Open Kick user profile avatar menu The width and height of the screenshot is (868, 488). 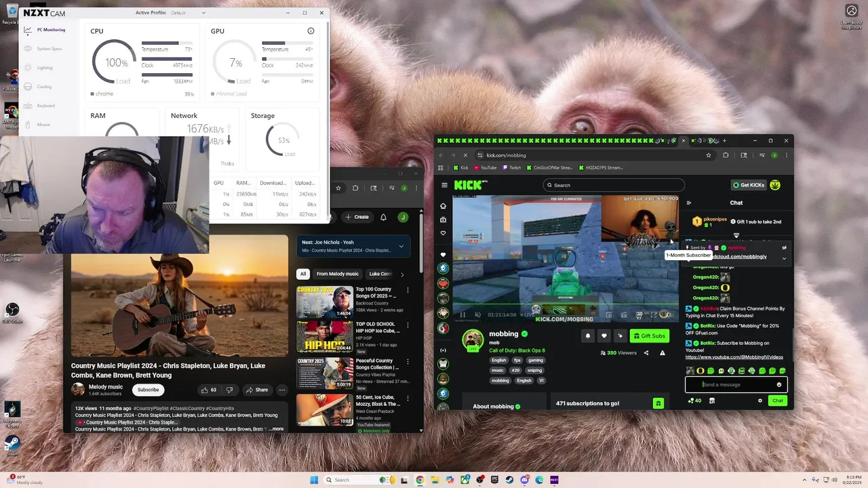pos(775,185)
